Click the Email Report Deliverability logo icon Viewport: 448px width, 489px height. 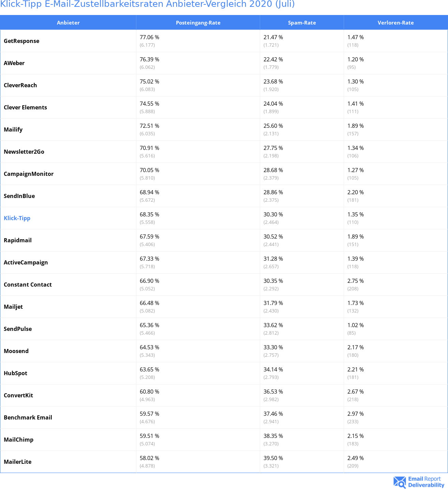(x=400, y=482)
